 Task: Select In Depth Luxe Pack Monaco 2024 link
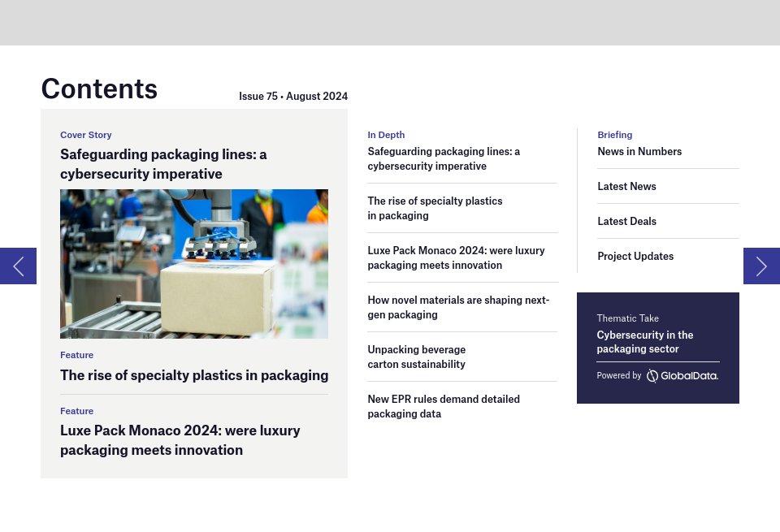tap(456, 257)
